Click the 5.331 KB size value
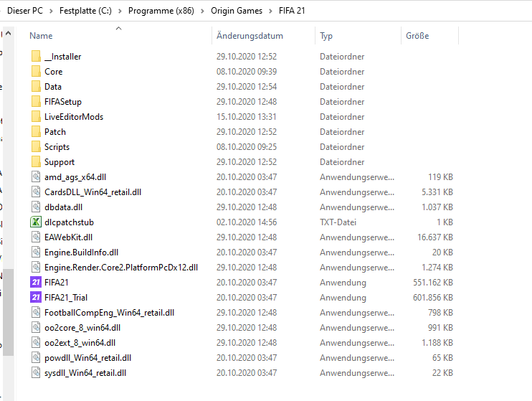 point(437,192)
